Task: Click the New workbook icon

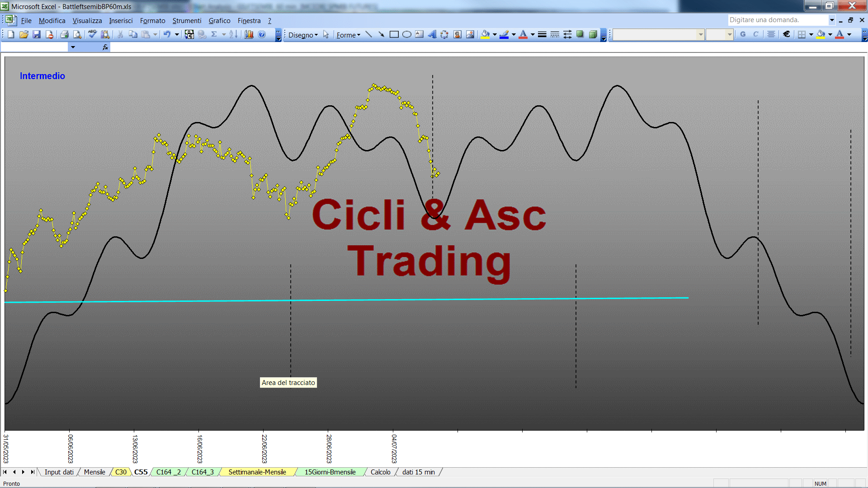Action: 11,34
